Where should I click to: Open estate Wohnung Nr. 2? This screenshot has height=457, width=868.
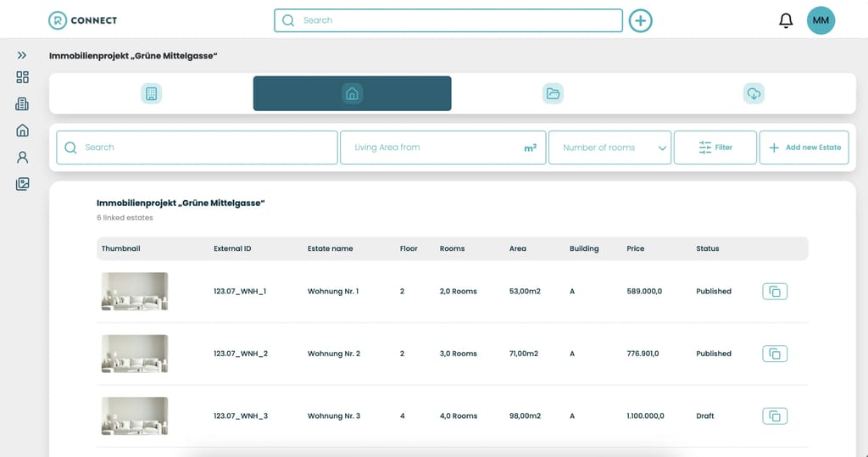click(x=334, y=354)
